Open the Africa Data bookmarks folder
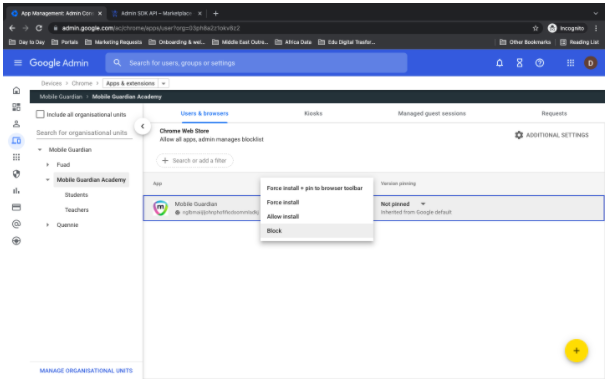Screen dimensions: 606x381 (293, 42)
